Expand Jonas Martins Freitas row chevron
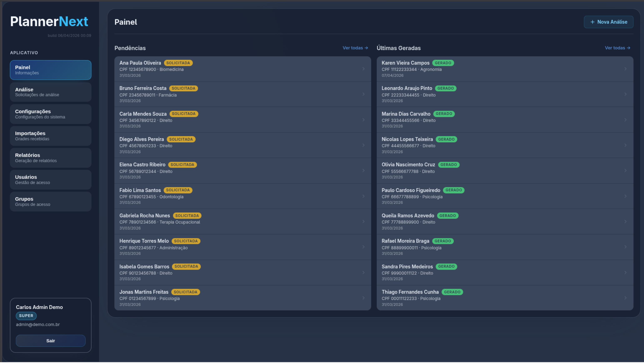Image resolution: width=644 pixels, height=363 pixels. (x=364, y=298)
